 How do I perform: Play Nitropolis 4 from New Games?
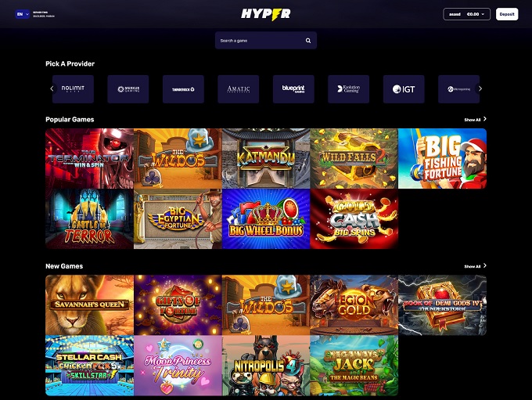click(266, 366)
